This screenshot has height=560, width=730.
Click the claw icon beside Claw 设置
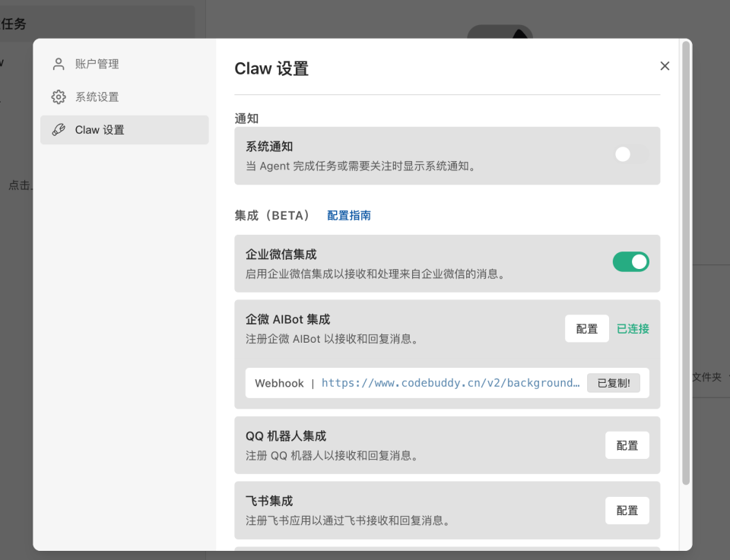click(x=58, y=129)
